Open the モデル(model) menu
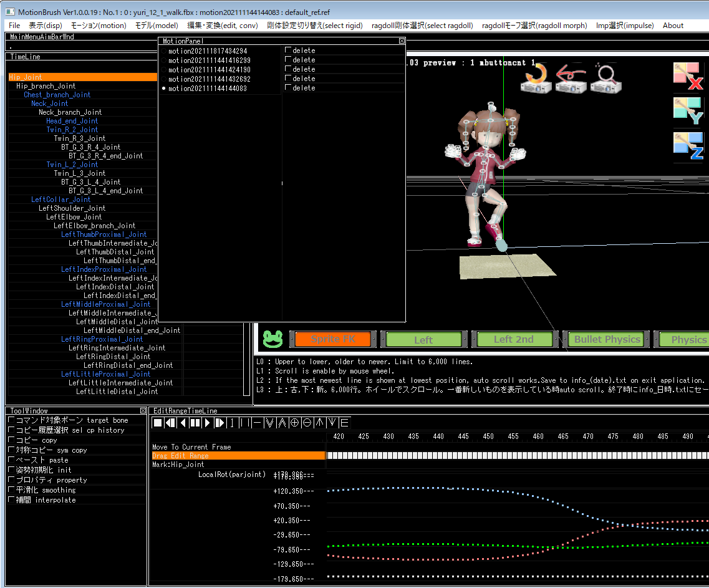This screenshot has height=588, width=709. [x=157, y=26]
